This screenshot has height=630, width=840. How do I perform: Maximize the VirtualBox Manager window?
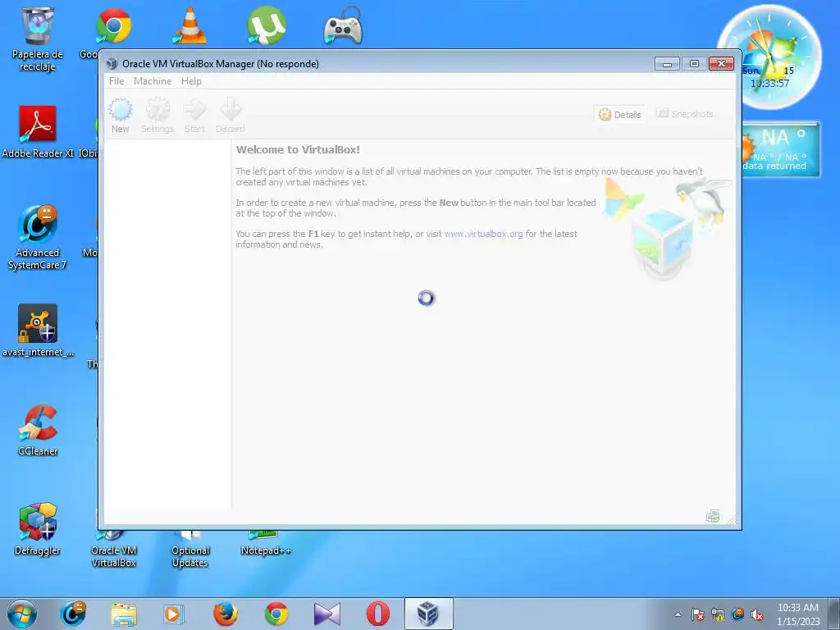tap(694, 64)
